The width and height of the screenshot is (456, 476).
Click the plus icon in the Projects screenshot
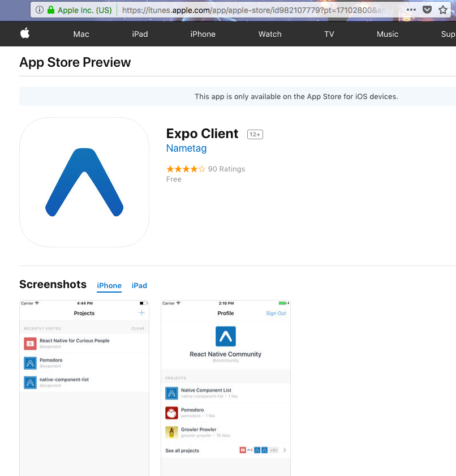141,313
